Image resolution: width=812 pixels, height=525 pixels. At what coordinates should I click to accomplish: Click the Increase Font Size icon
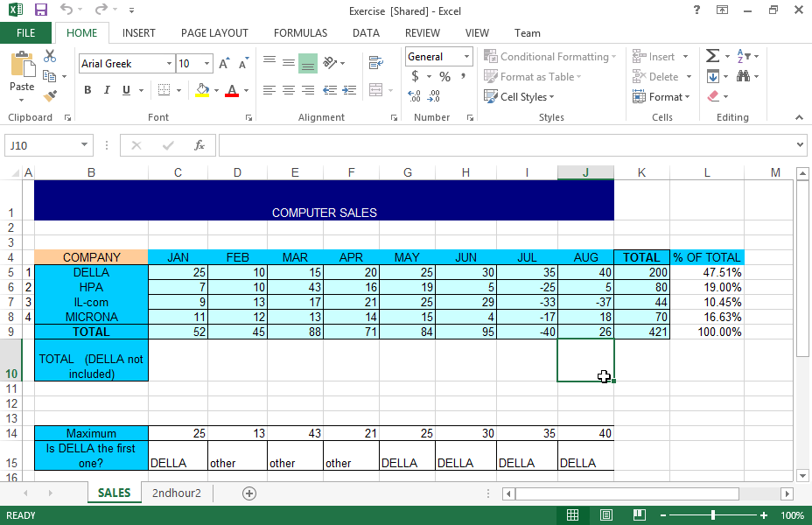click(x=225, y=64)
